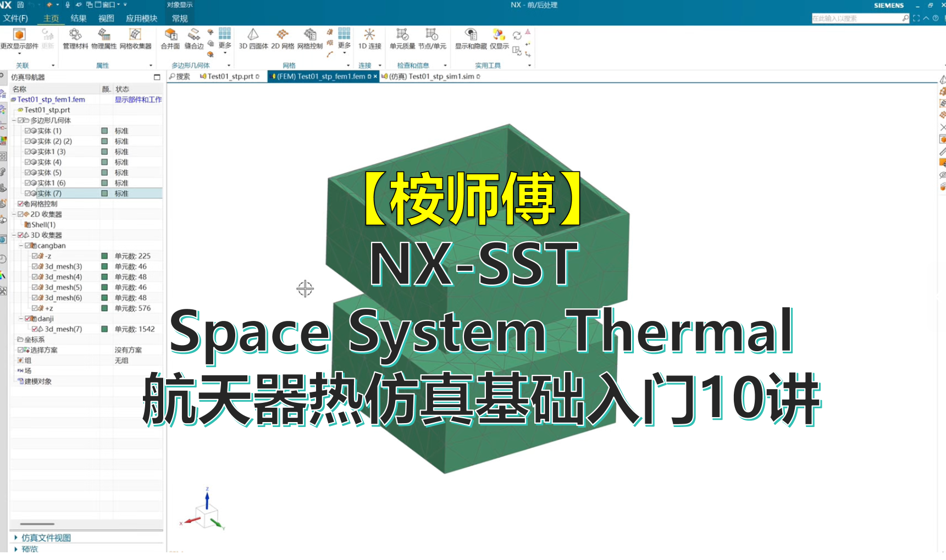Open 节点/单元 information tool
Image resolution: width=946 pixels, height=560 pixels.
[x=432, y=38]
